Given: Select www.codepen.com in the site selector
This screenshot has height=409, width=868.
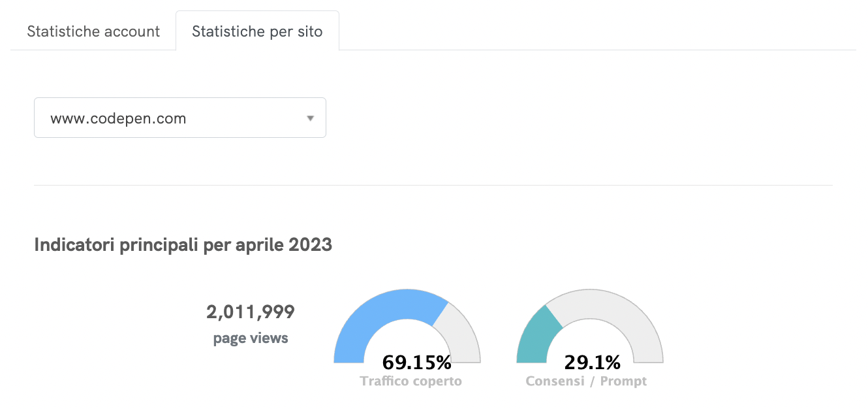Looking at the screenshot, I should coord(117,118).
